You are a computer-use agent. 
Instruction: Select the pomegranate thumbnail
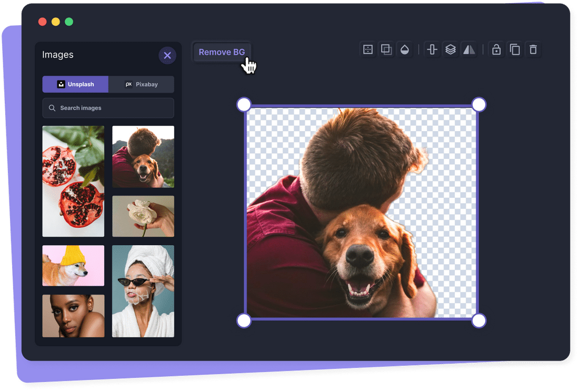pos(73,181)
